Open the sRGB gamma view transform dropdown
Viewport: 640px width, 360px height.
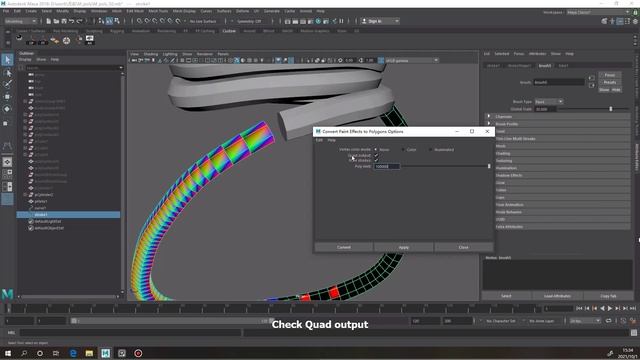click(411, 60)
